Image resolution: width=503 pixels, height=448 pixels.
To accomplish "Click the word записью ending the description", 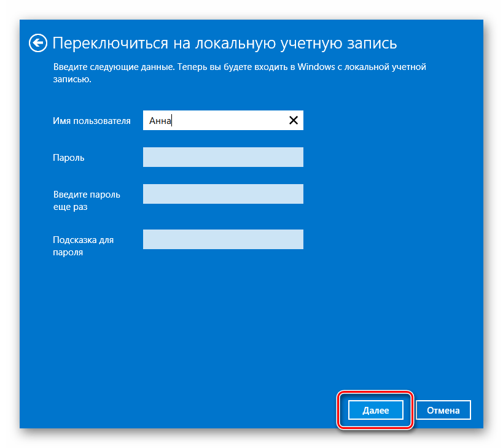I will click(x=71, y=79).
